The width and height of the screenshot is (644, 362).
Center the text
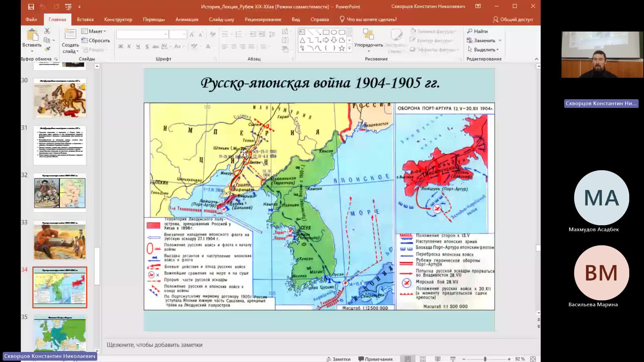click(234, 47)
